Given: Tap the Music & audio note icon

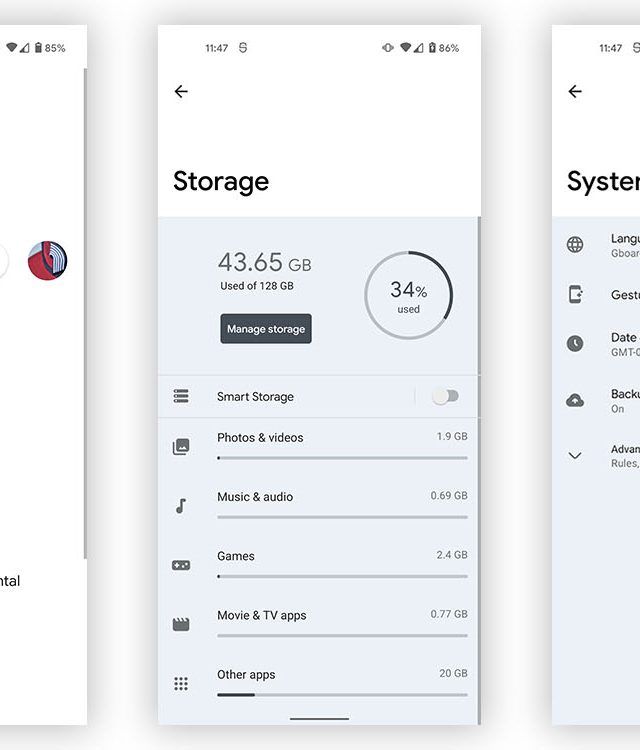Looking at the screenshot, I should tap(181, 506).
